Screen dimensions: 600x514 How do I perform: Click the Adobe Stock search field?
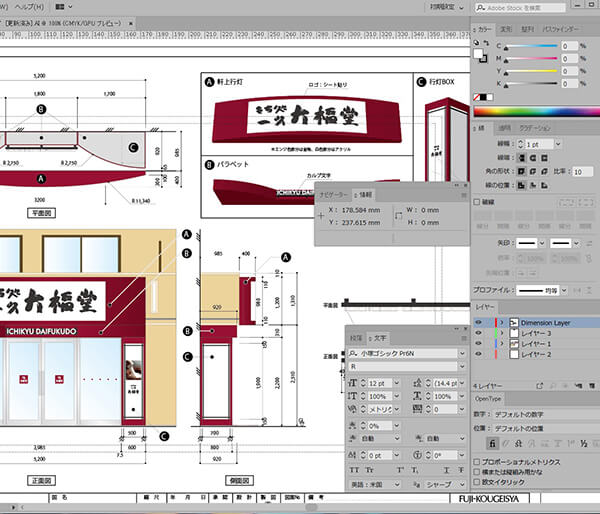coord(520,8)
